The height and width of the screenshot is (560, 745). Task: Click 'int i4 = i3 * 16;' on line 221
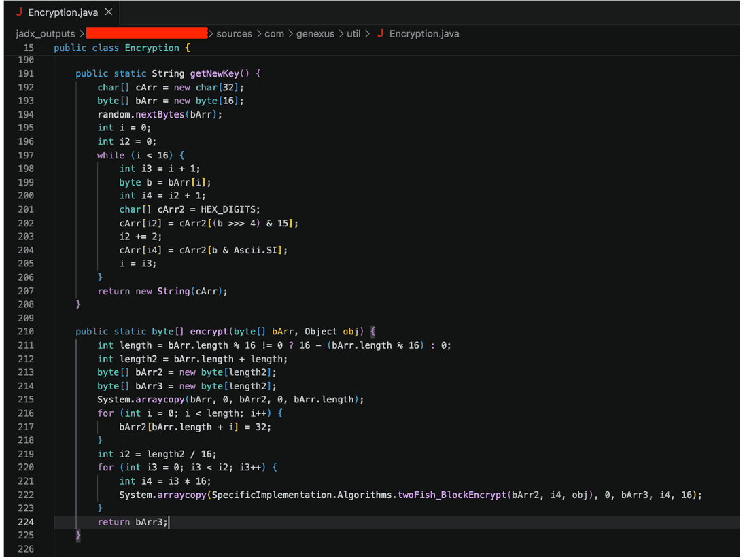(165, 481)
